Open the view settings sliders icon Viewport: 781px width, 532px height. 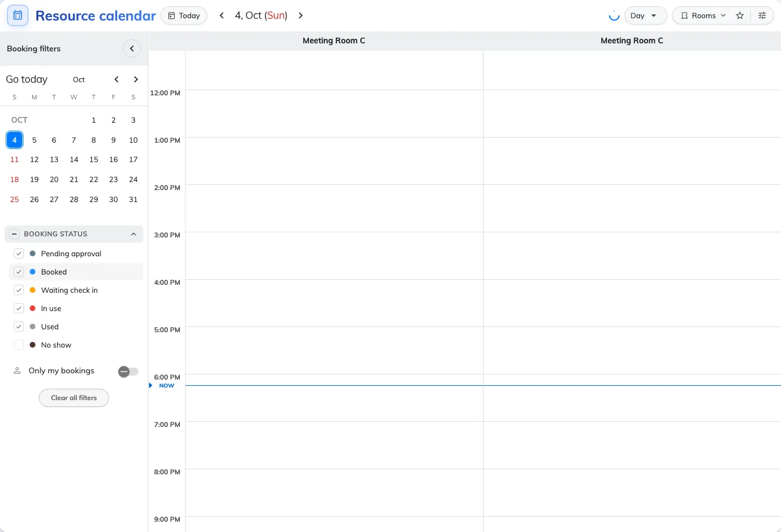pyautogui.click(x=762, y=15)
